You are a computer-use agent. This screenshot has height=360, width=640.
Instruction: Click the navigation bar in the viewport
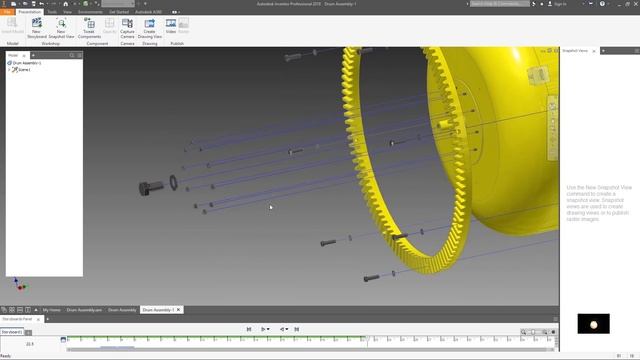click(552, 129)
